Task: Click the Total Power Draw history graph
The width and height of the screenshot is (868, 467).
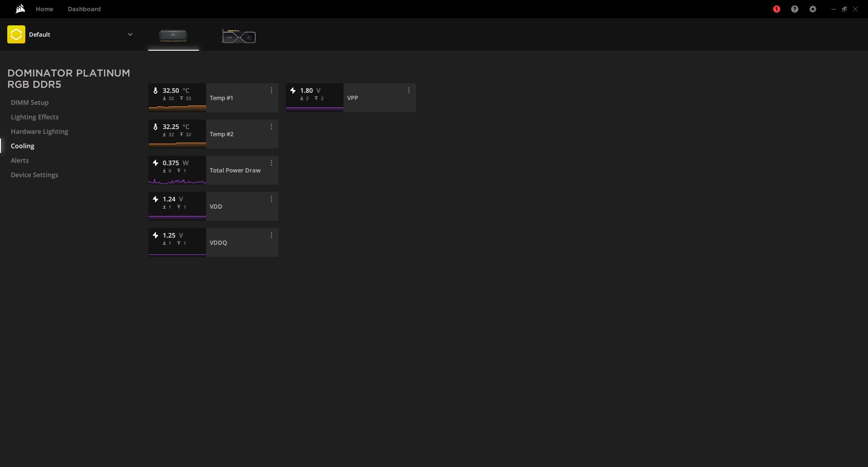Action: point(177,181)
